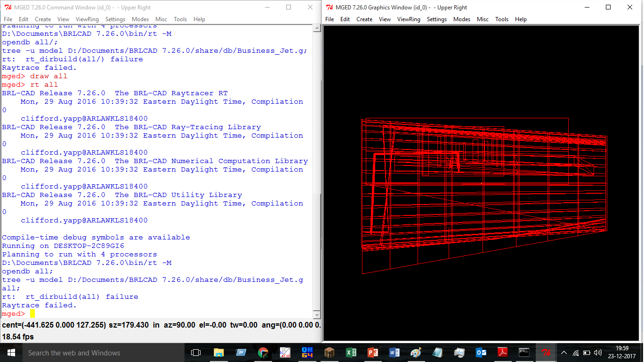Click the command window scrollbar up arrow
The width and height of the screenshot is (644, 362).
point(316,29)
